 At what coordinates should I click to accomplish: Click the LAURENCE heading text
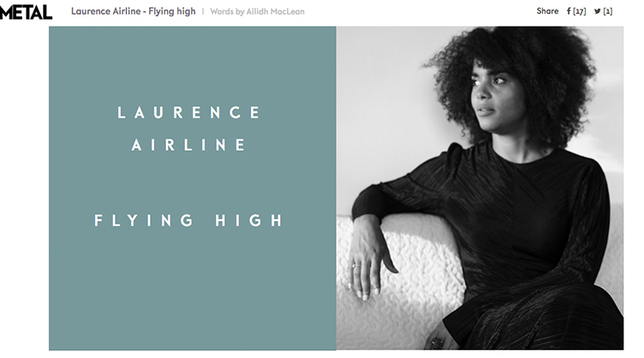pos(189,112)
